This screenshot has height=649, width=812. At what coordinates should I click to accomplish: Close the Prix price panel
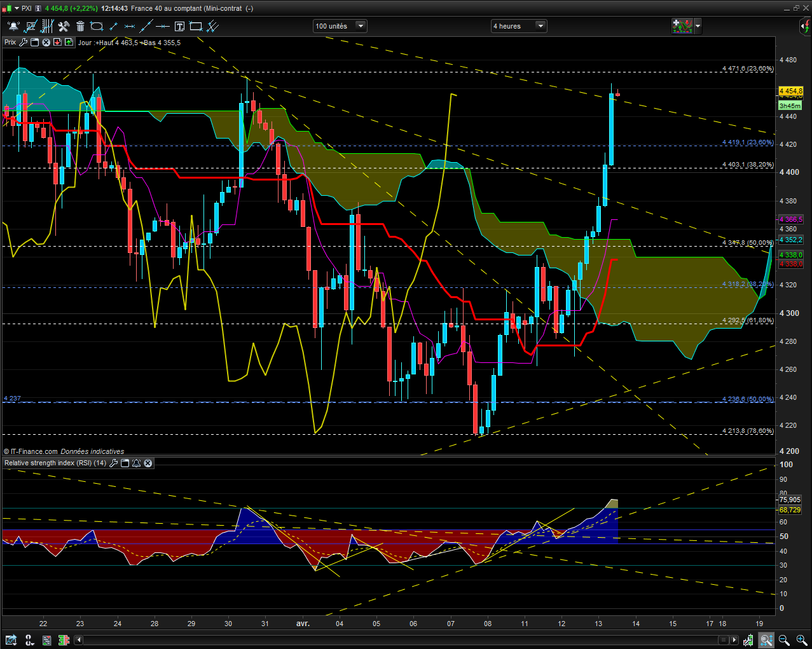pyautogui.click(x=46, y=43)
